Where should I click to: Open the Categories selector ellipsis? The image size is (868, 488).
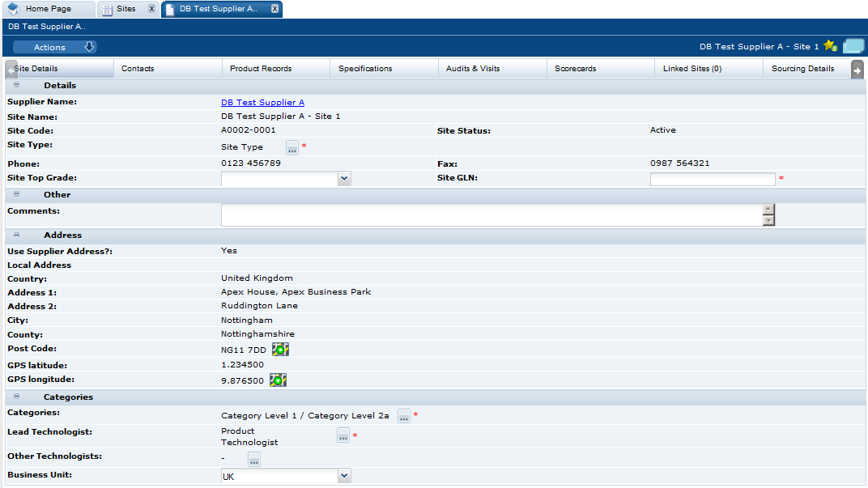tap(403, 416)
